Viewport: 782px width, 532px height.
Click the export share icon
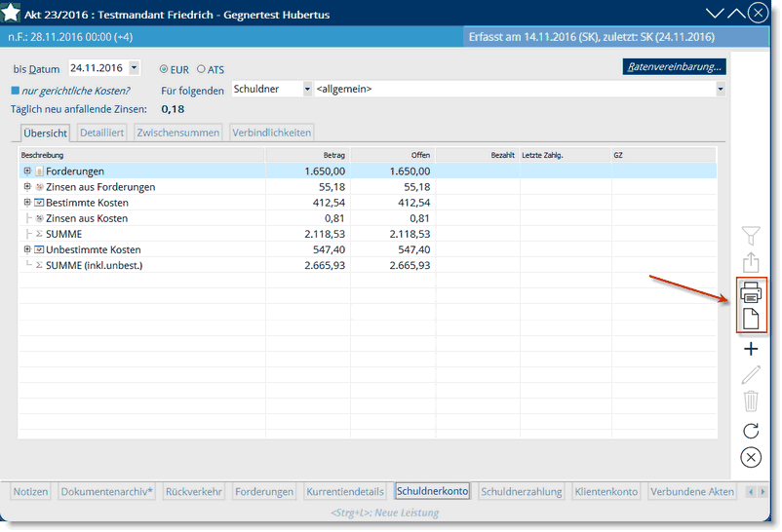(751, 262)
